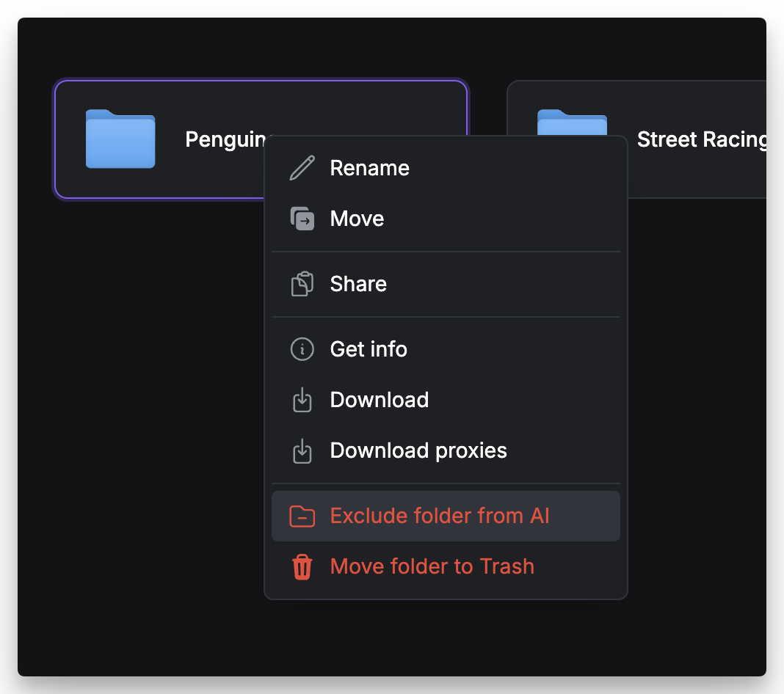Screen dimensions: 784x694
Task: Choose Rename from the context menu
Action: click(369, 168)
